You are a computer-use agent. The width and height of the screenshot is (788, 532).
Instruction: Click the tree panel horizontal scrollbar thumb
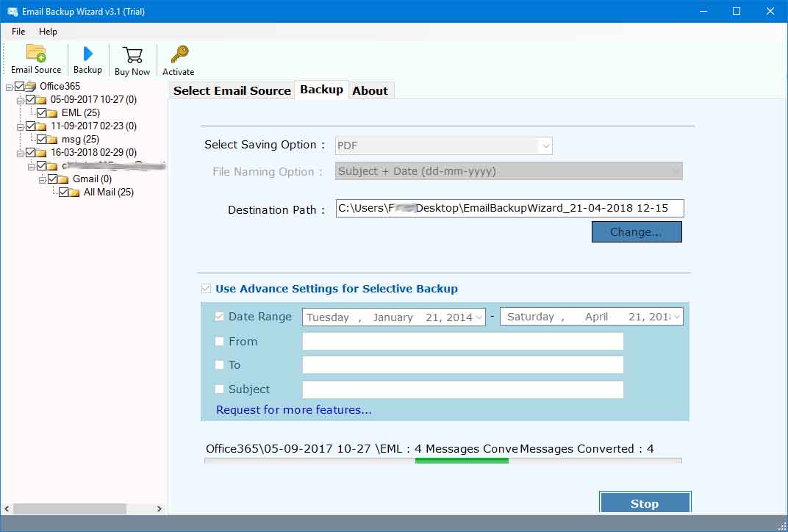pos(70,509)
